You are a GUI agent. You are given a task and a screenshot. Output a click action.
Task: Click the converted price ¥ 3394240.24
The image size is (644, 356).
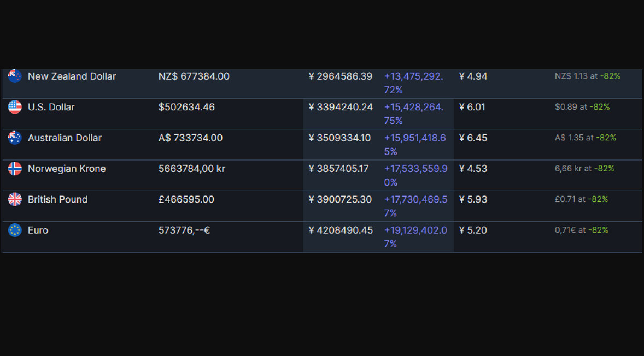341,107
